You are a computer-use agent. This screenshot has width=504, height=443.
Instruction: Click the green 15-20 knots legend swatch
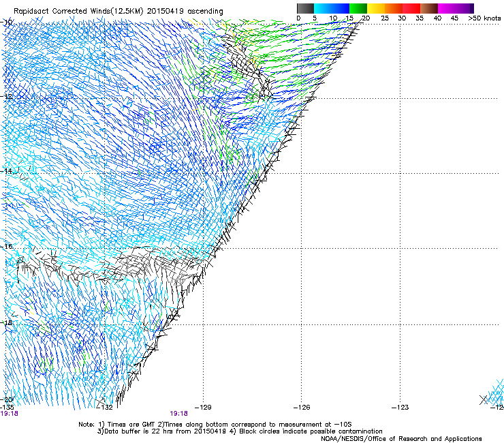pos(358,8)
